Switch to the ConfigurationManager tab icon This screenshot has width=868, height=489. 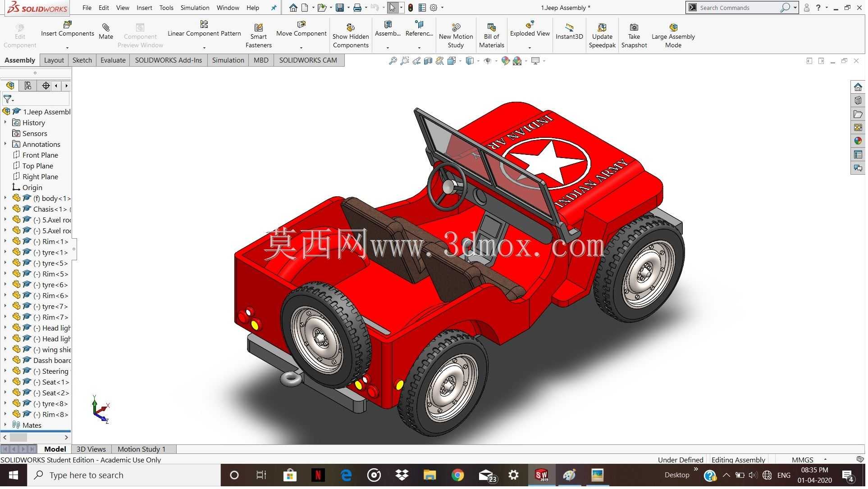tap(28, 86)
